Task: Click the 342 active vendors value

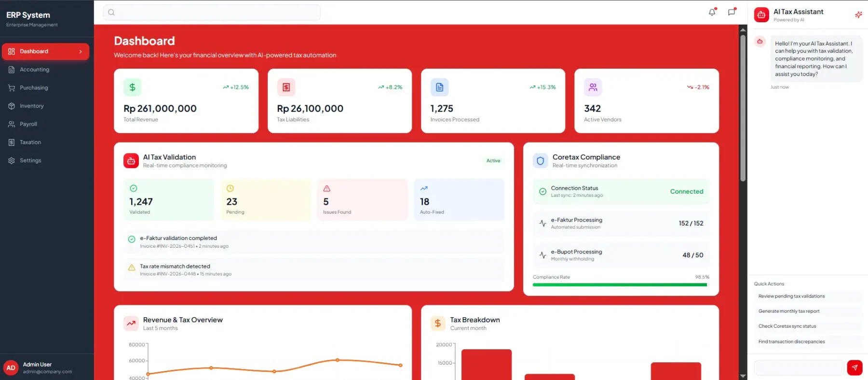Action: pyautogui.click(x=592, y=109)
